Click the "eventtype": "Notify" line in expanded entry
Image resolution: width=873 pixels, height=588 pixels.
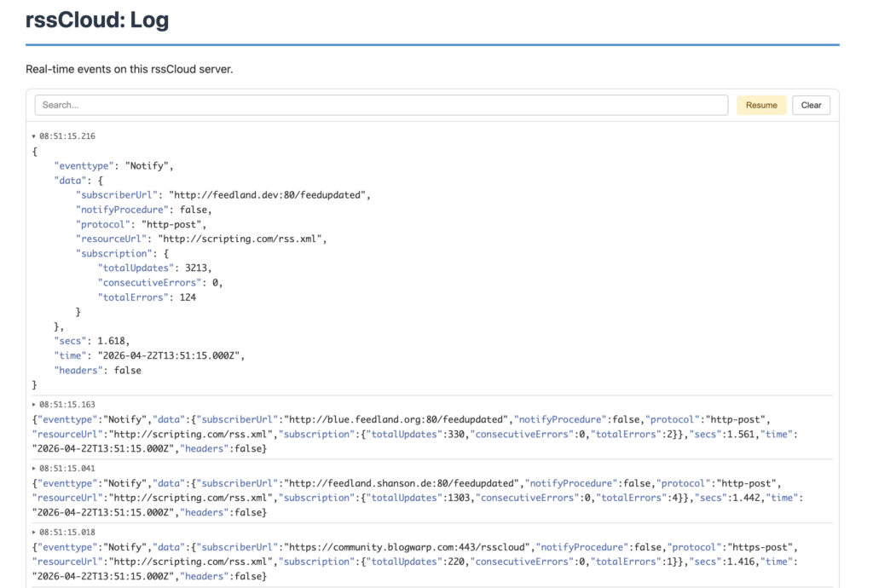(113, 166)
